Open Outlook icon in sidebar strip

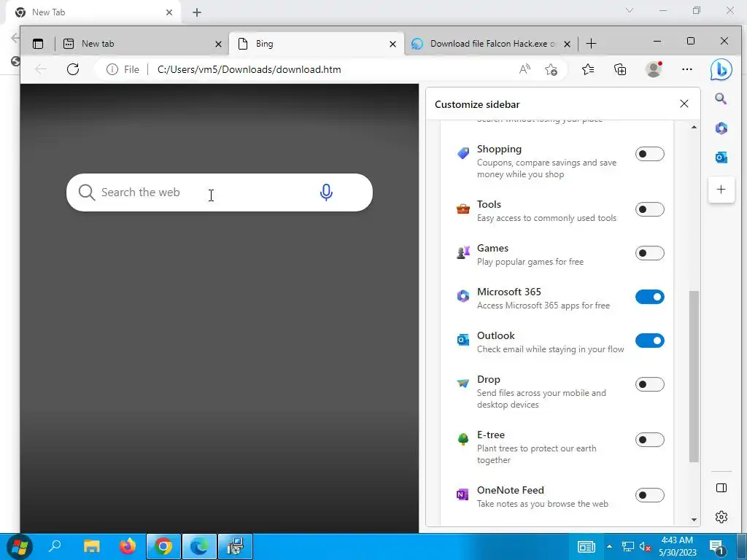[x=721, y=157]
